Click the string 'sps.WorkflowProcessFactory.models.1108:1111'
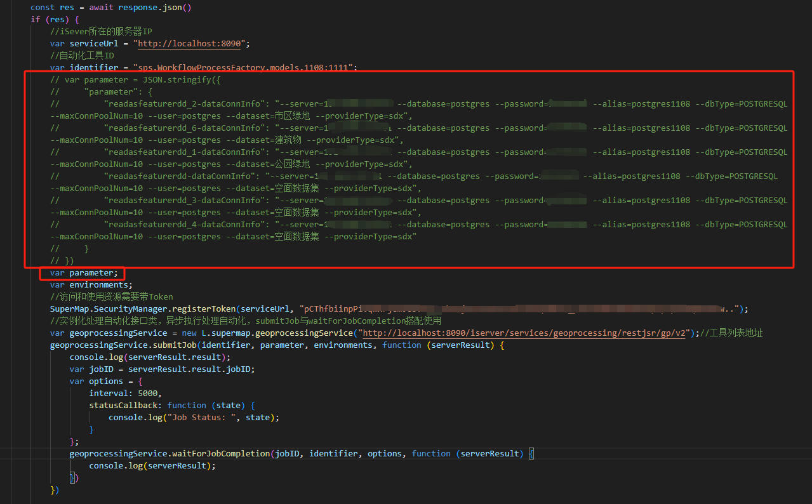This screenshot has height=504, width=812. (x=245, y=68)
